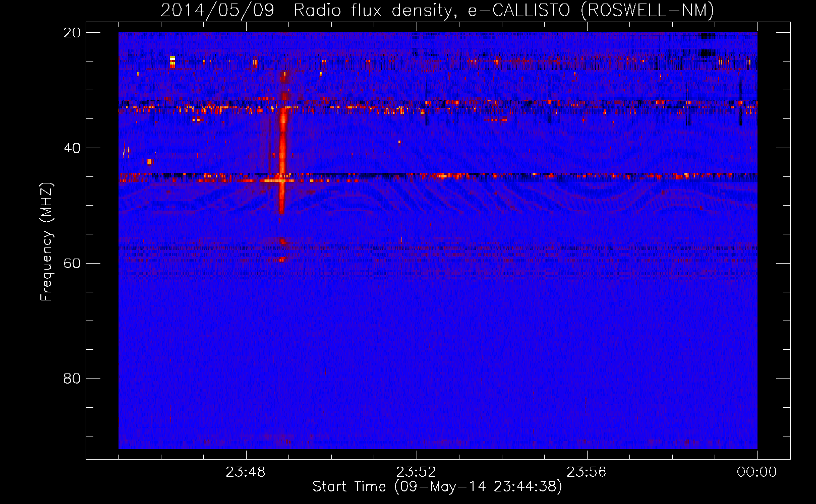Click the 00:00 time tick label

click(757, 472)
